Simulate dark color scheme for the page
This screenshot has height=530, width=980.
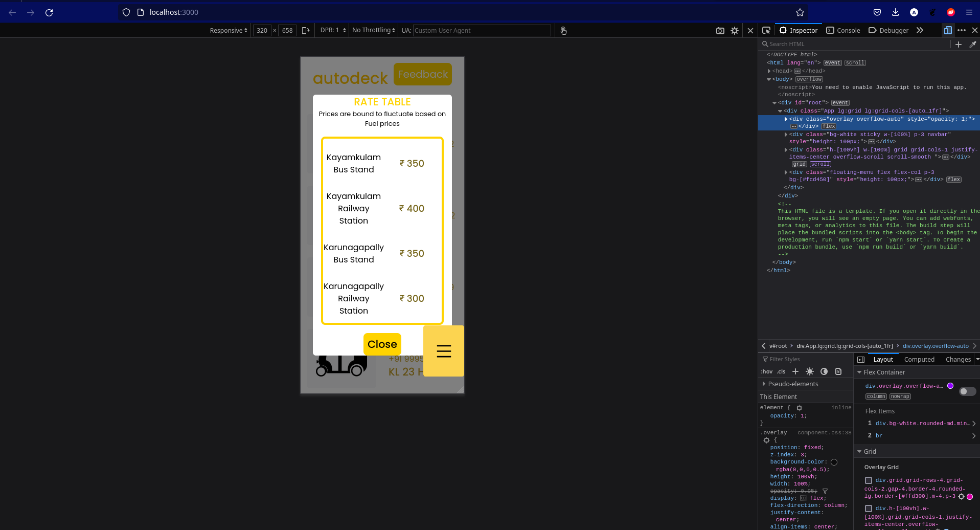(x=824, y=371)
